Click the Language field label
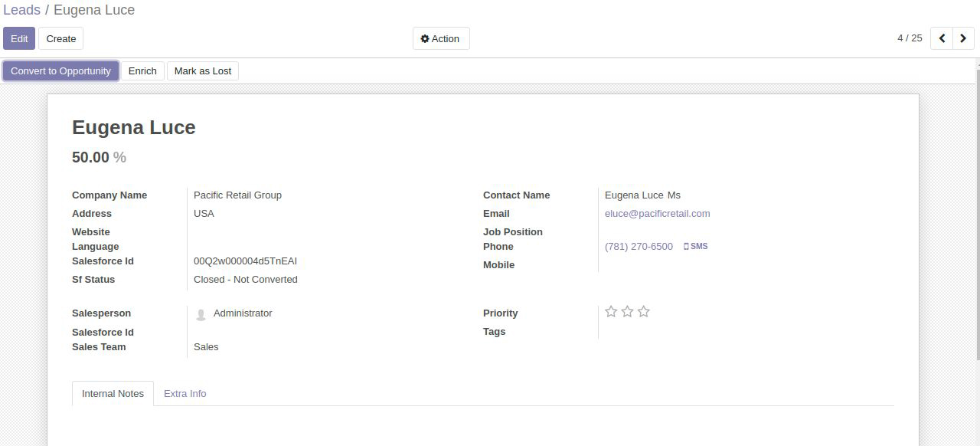980x446 pixels. [x=96, y=247]
